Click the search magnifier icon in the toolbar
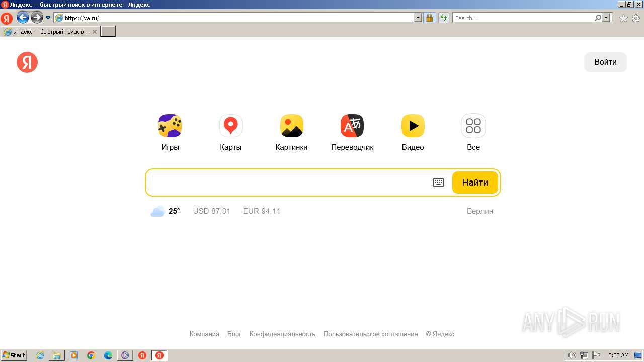The image size is (644, 362). (598, 18)
